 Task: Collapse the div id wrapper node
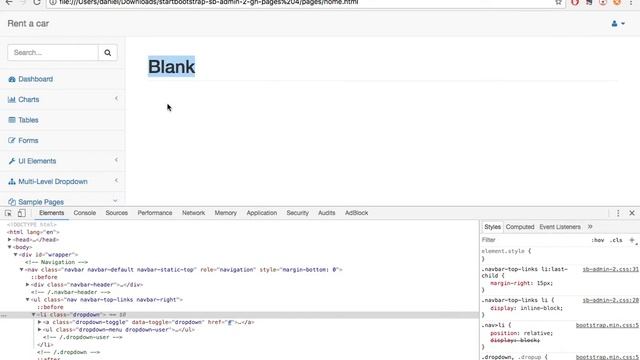[x=16, y=255]
